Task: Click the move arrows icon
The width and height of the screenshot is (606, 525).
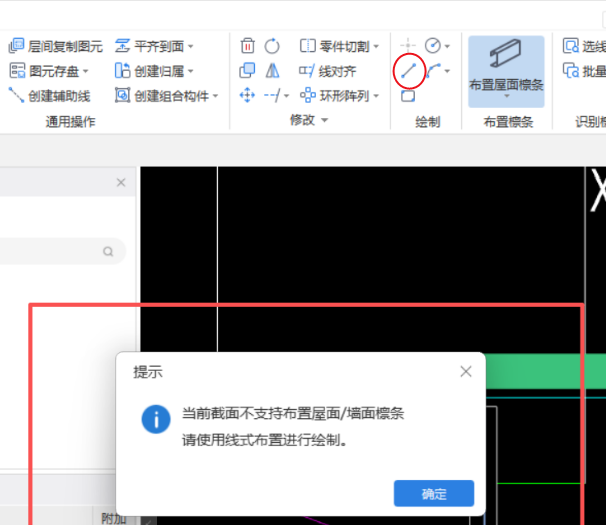Action: [x=247, y=95]
